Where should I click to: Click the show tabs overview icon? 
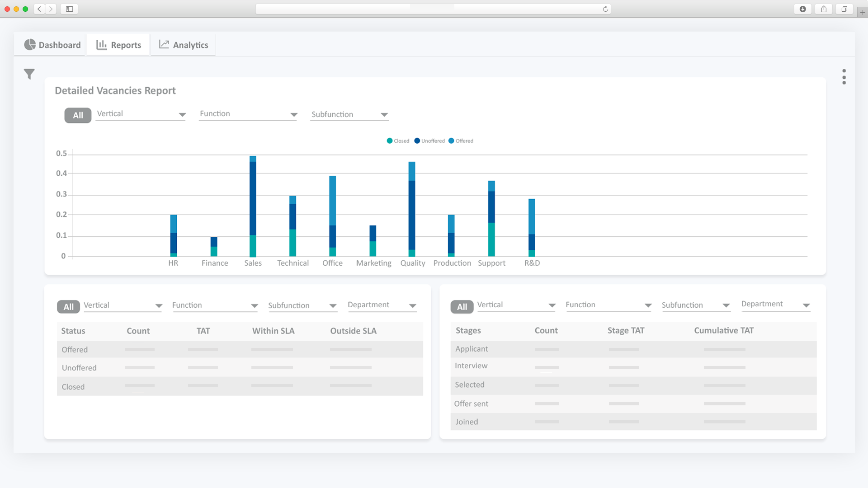click(844, 9)
